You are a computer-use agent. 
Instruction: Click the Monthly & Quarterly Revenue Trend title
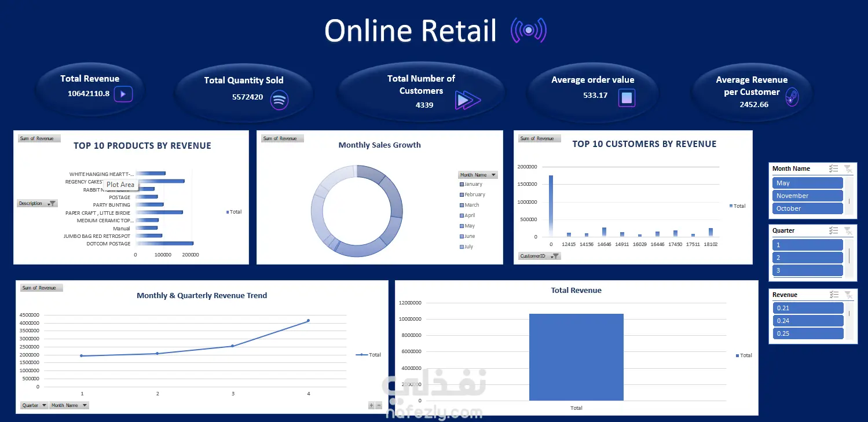(x=202, y=295)
